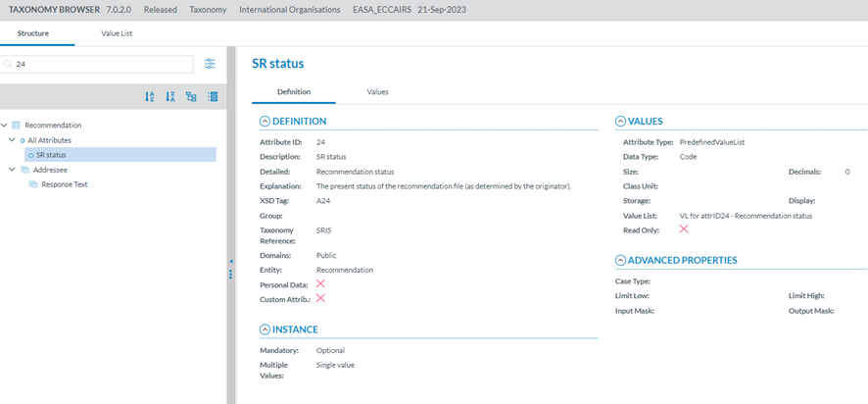Toggle the Custom Attrib red X indicator

pos(320,298)
